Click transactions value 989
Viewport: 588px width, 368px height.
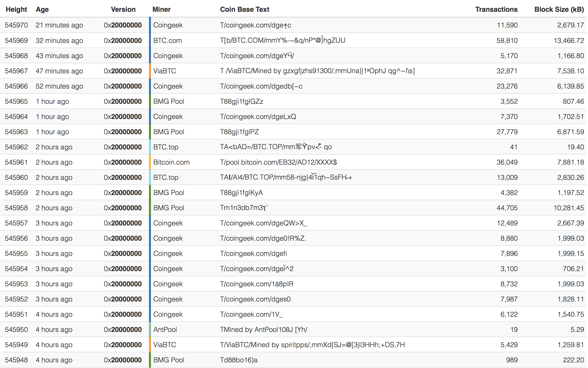[512, 360]
